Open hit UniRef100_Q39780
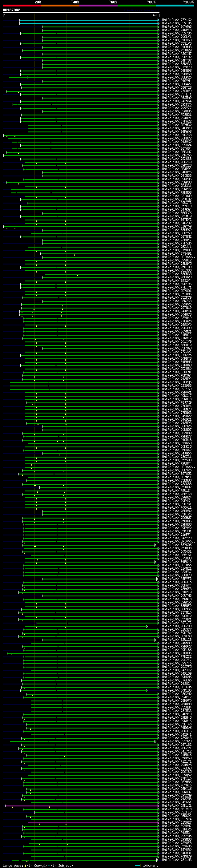This screenshot has width=197, height=868. (177, 34)
